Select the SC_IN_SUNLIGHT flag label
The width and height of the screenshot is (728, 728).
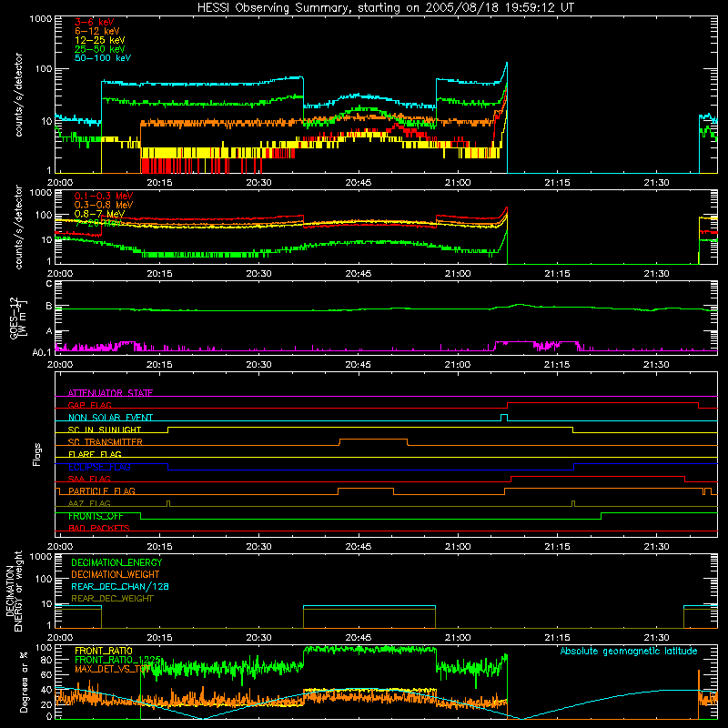[105, 430]
